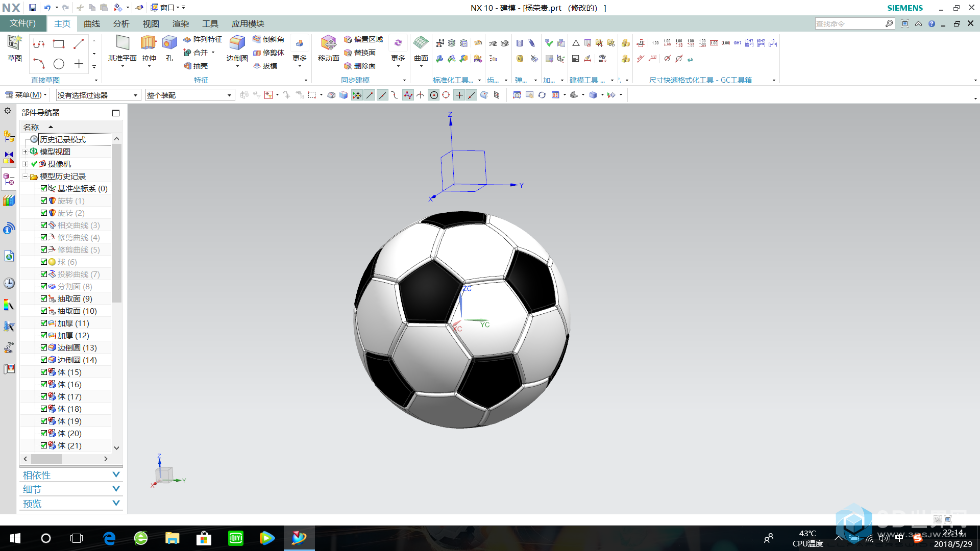Screen dimensions: 980x551
Task: Click the navigator horizontal scrollbar right arrow
Action: tap(106, 459)
